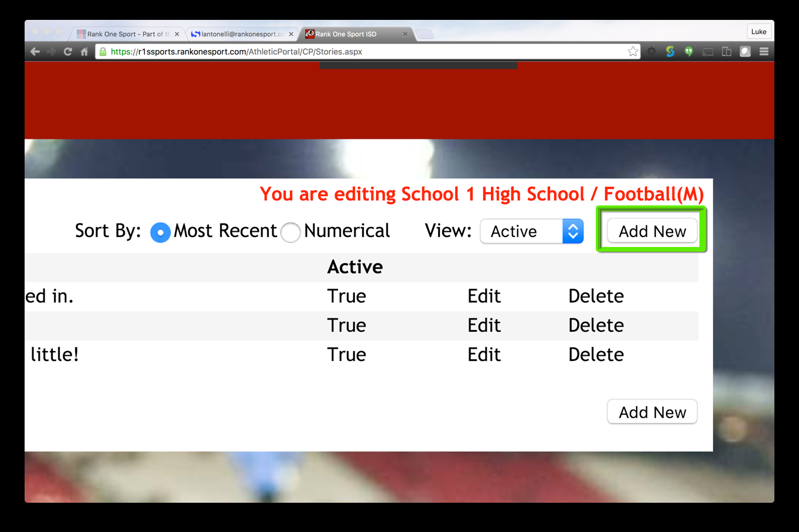
Task: Switch to Rank One Sport - Part of tab
Action: (127, 34)
